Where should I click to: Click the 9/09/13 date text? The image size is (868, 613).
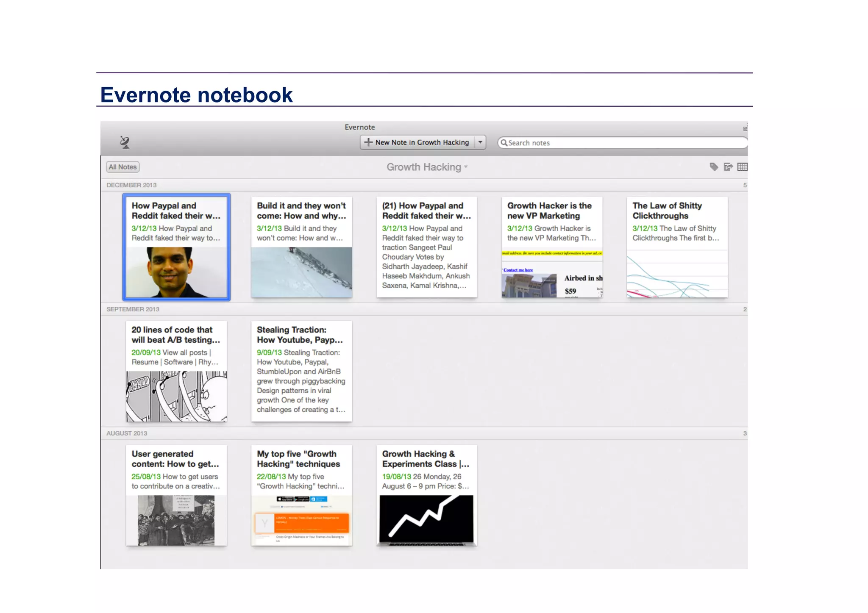(269, 352)
